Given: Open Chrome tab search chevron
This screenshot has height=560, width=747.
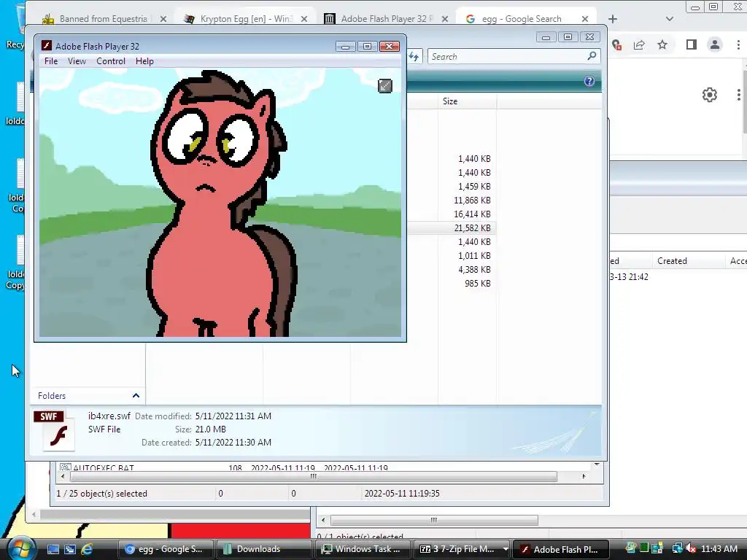Looking at the screenshot, I should (670, 19).
